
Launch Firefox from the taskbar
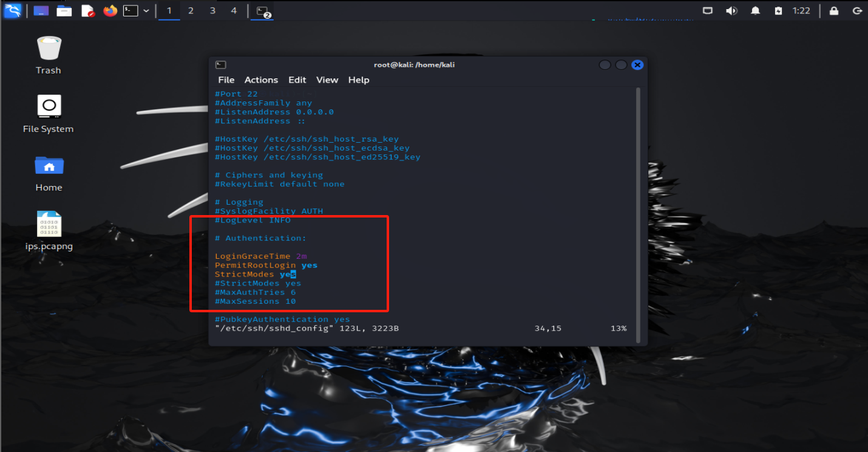coord(110,10)
